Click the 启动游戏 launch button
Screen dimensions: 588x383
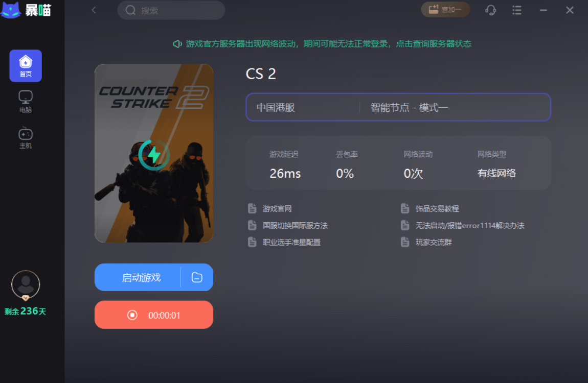click(x=138, y=277)
